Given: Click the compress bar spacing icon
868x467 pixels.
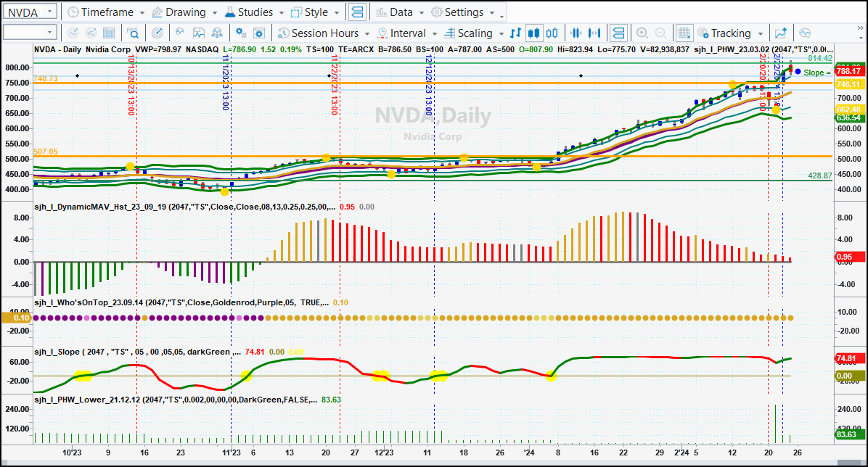Looking at the screenshot, I should (576, 33).
